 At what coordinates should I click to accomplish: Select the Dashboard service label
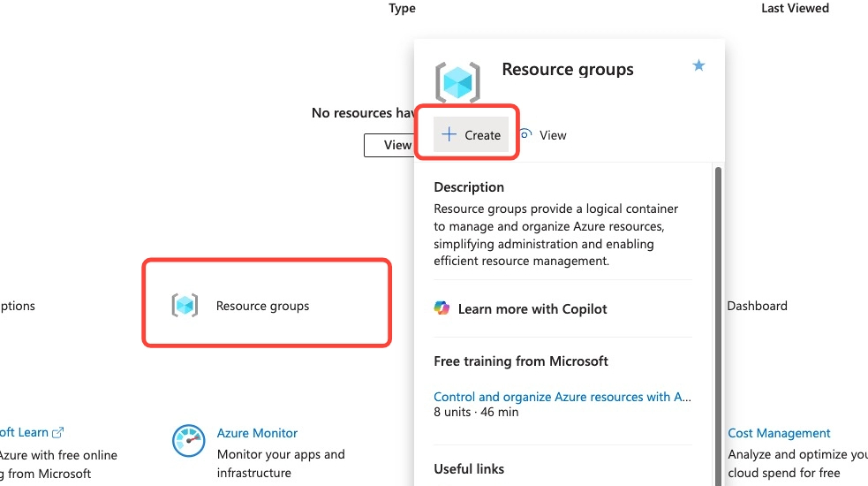(757, 306)
